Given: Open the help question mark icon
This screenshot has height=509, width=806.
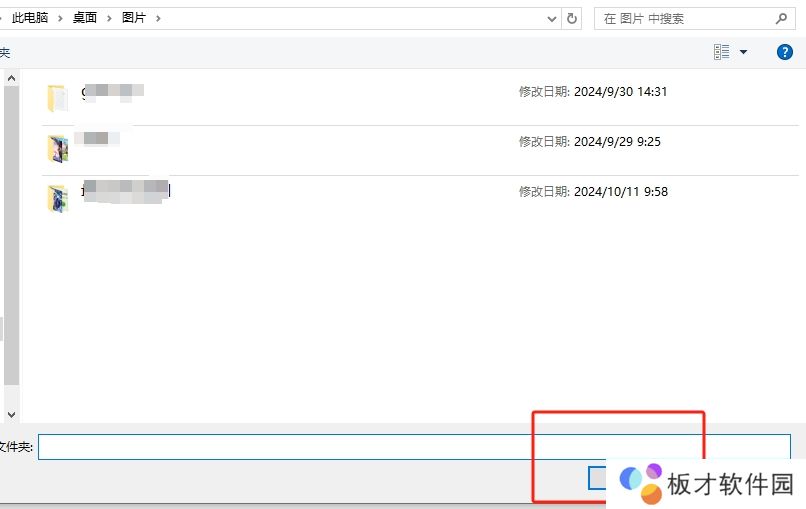Looking at the screenshot, I should 785,52.
